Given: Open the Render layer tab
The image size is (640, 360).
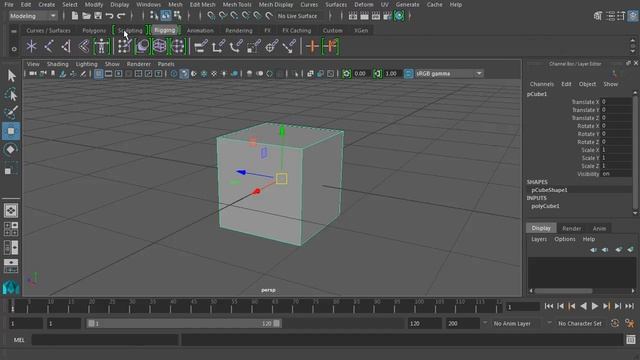Looking at the screenshot, I should click(571, 228).
